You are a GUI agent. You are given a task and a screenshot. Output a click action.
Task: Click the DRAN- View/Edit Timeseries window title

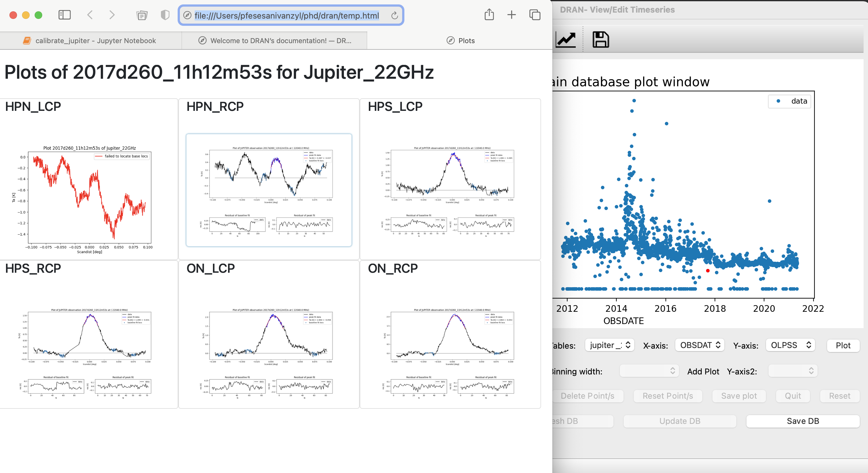[617, 10]
